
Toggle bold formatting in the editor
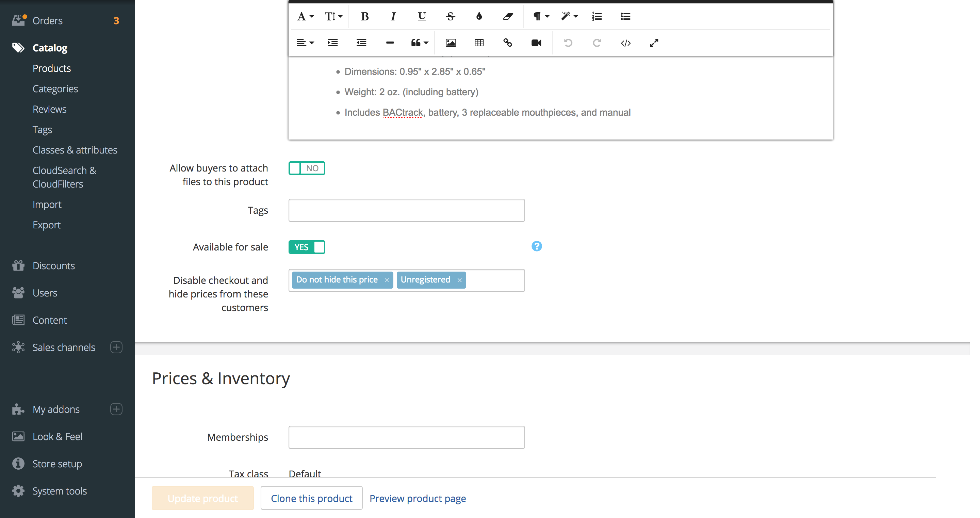tap(364, 16)
